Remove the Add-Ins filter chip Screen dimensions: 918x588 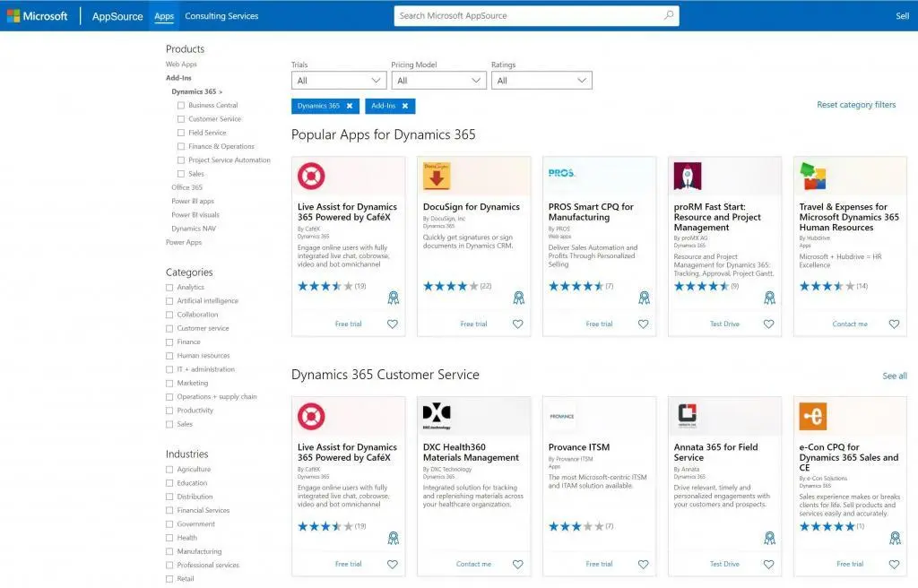click(x=405, y=106)
